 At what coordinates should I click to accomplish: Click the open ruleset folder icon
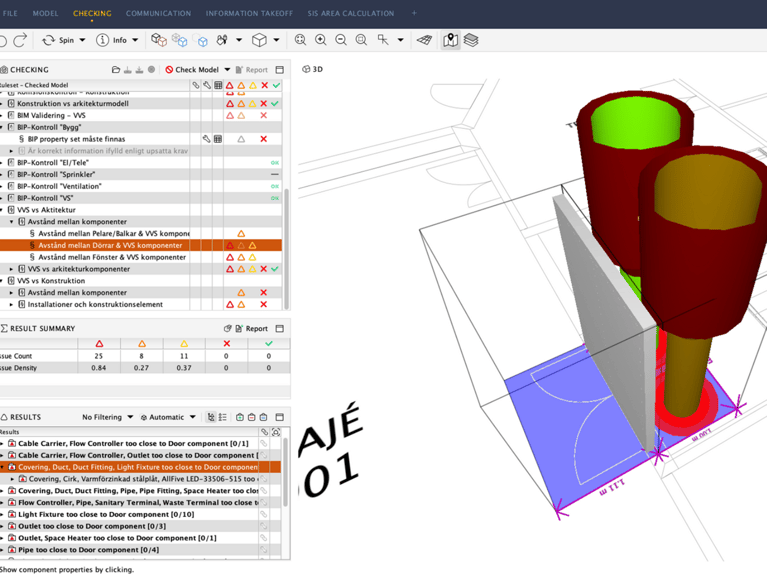116,70
